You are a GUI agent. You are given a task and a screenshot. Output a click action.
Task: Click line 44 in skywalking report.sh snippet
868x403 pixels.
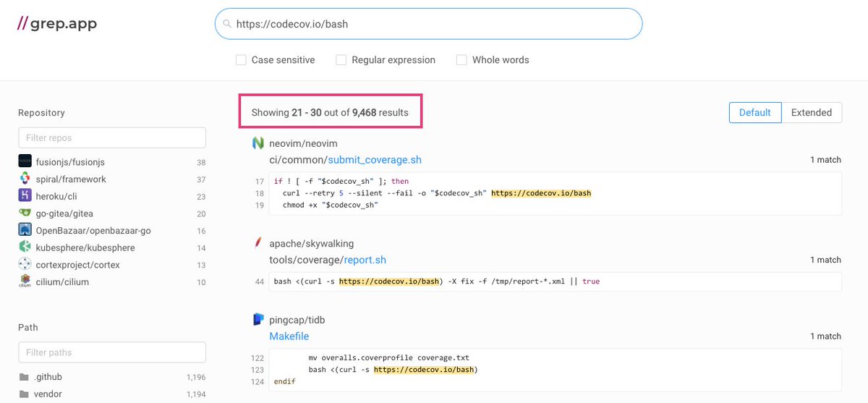tap(437, 281)
